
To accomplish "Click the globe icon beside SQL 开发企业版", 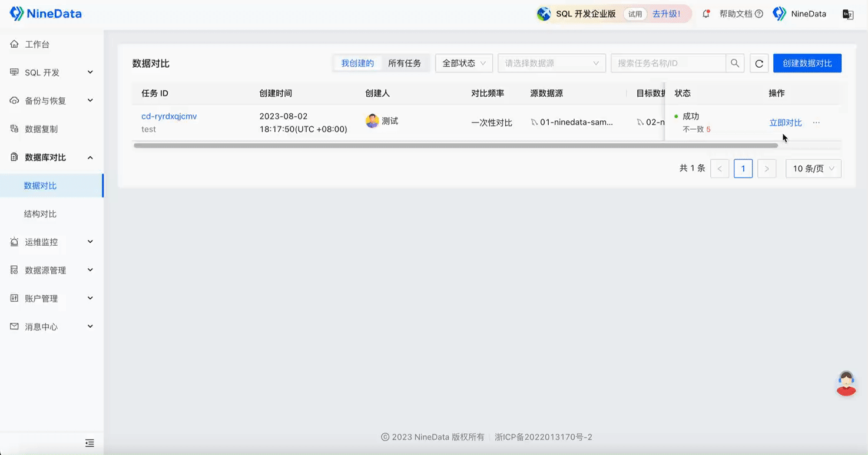I will (544, 14).
